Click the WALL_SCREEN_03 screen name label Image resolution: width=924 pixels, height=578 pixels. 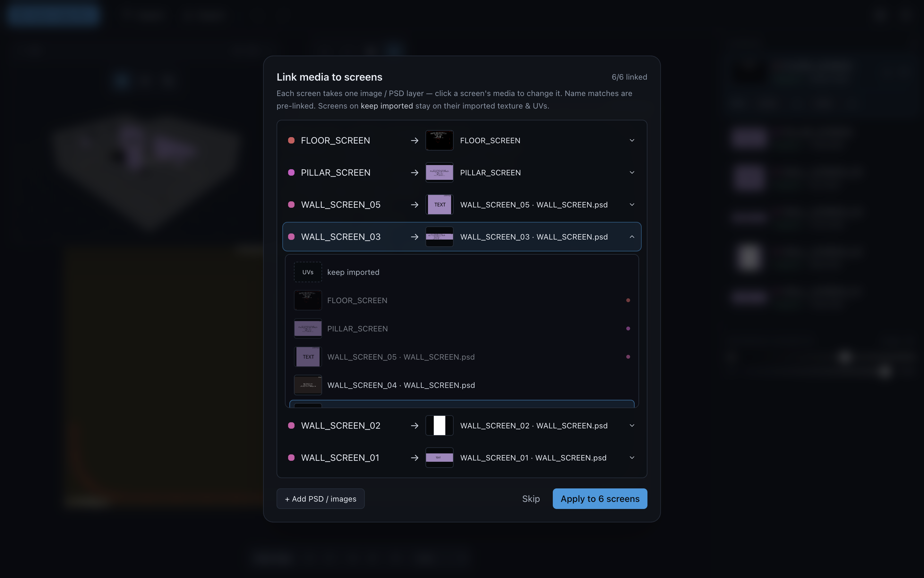pyautogui.click(x=341, y=237)
